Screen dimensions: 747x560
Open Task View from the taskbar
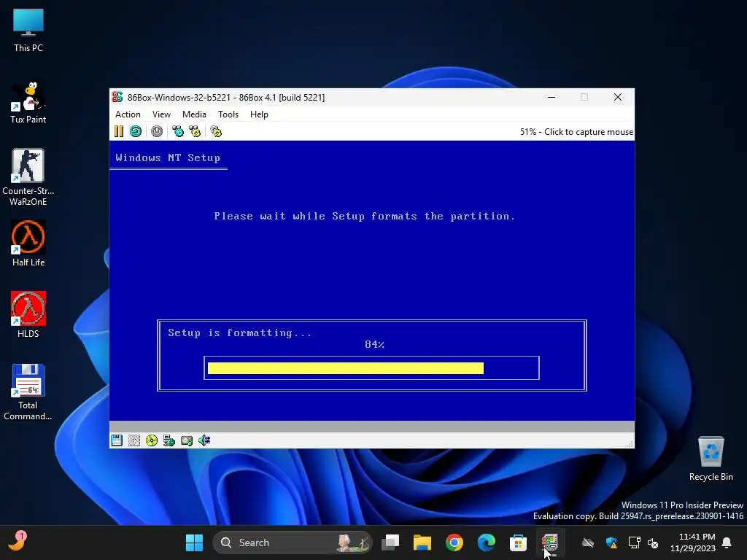391,542
